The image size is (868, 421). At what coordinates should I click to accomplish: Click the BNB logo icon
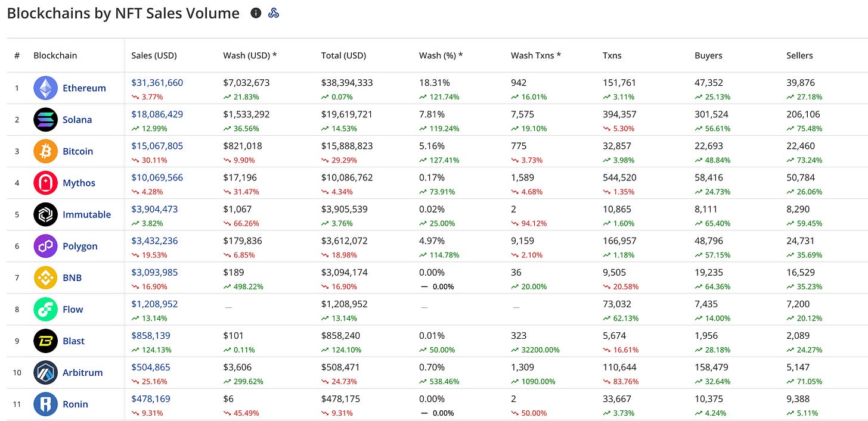click(x=45, y=277)
